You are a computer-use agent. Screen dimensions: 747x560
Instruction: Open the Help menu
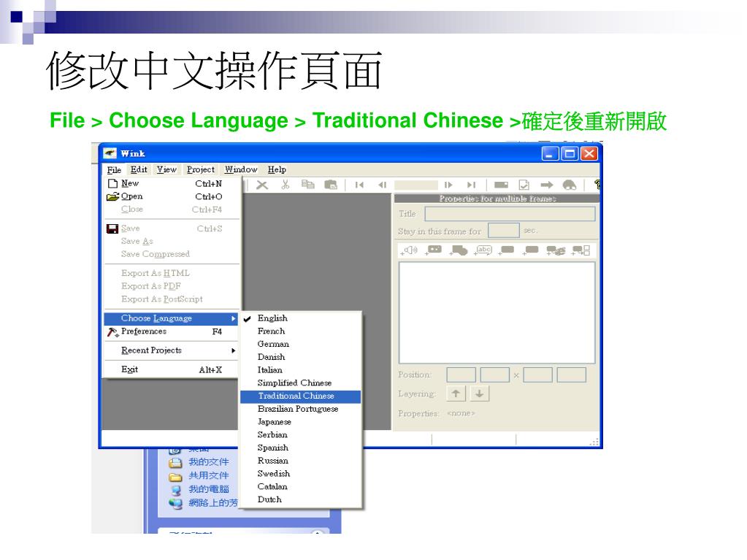277,169
